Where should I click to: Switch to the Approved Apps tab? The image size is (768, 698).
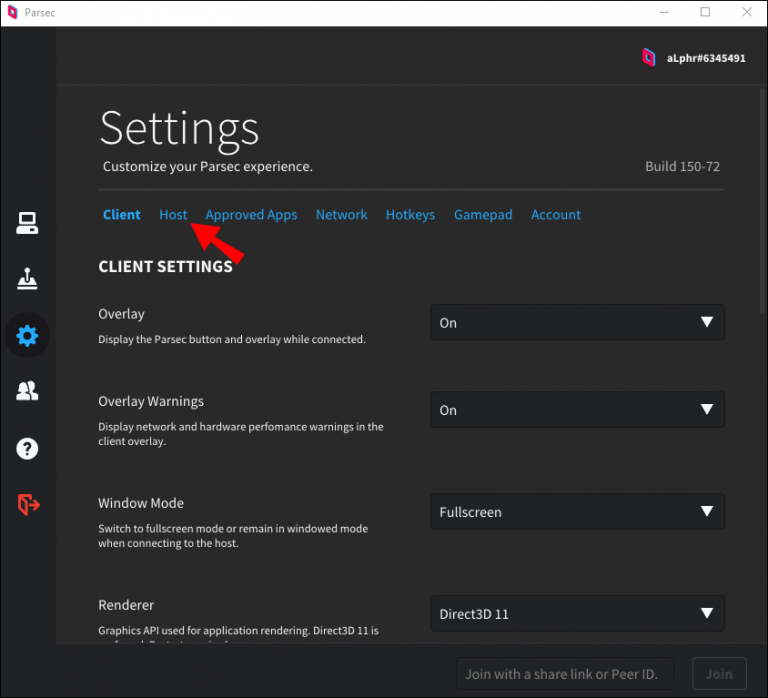click(251, 215)
